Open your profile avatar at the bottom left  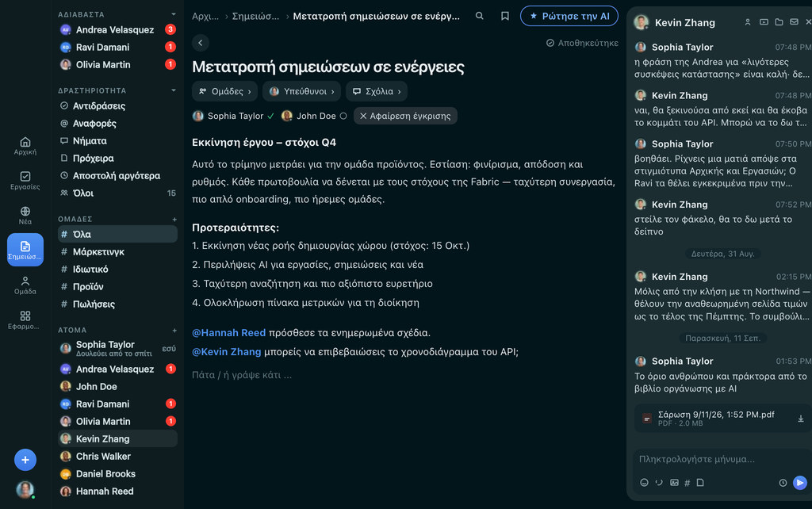[x=25, y=489]
